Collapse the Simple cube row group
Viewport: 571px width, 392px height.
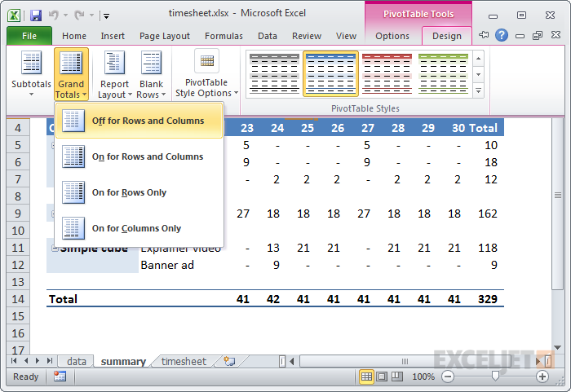[55, 249]
